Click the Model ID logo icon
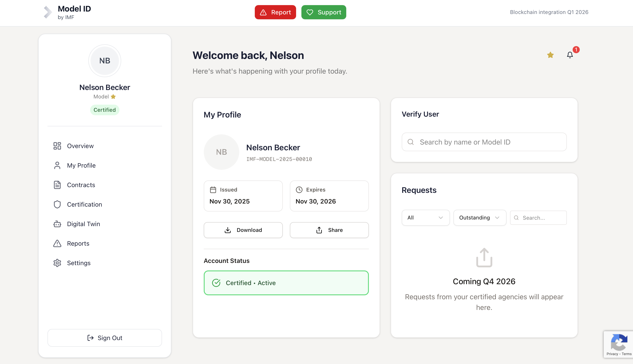The width and height of the screenshot is (633, 364). (x=47, y=12)
